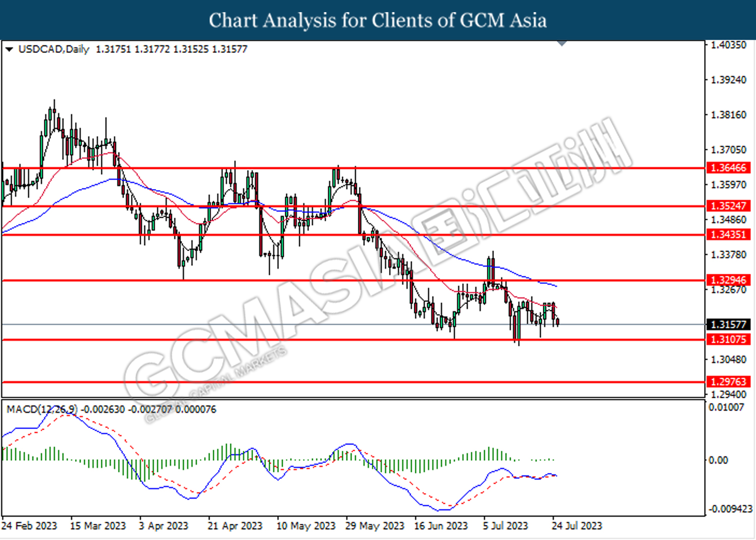Select the 1.34351 level label
This screenshot has height=540, width=756.
coord(728,234)
